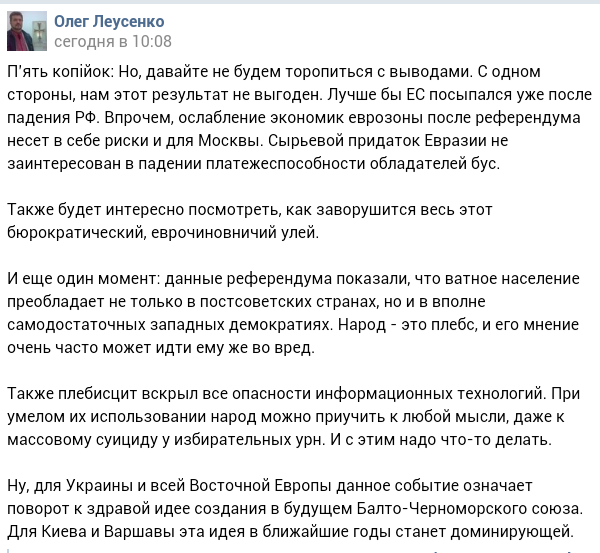Viewport: 600px width, 553px height.
Task: Click the paragraph starting И еще один момент
Action: click(x=293, y=313)
